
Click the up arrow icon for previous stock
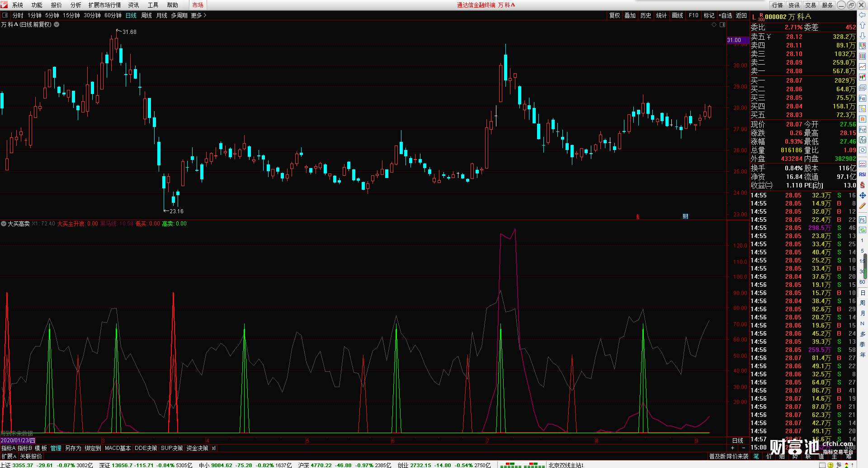pos(863,25)
